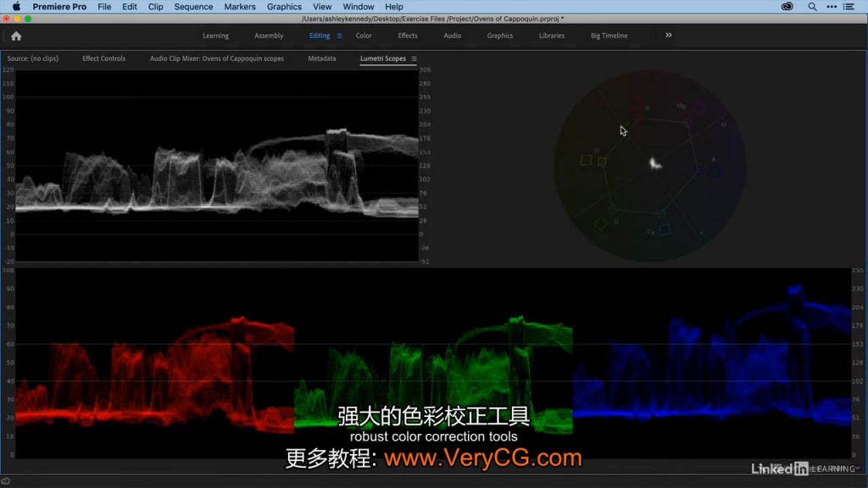The width and height of the screenshot is (868, 488).
Task: Switch to the Color workspace
Action: pyautogui.click(x=363, y=36)
